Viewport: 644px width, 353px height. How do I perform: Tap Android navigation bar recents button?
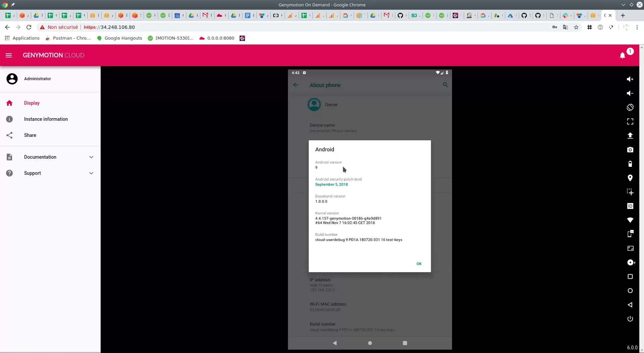(405, 343)
